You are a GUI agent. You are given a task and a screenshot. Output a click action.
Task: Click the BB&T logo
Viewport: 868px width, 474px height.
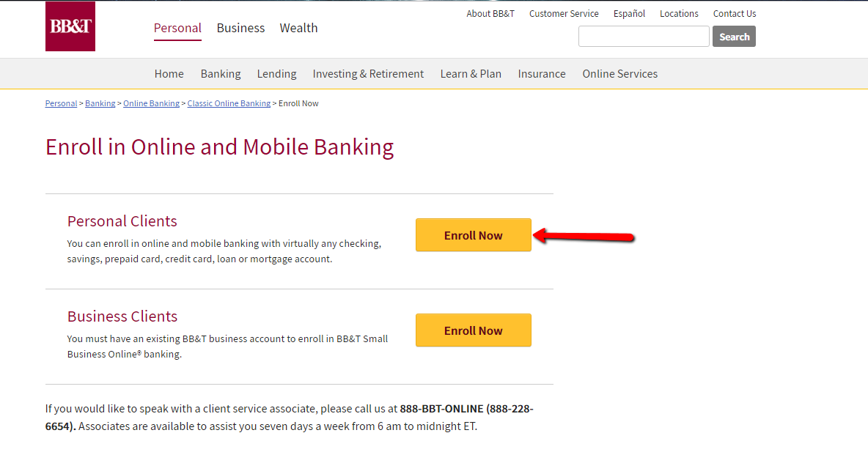pyautogui.click(x=70, y=26)
